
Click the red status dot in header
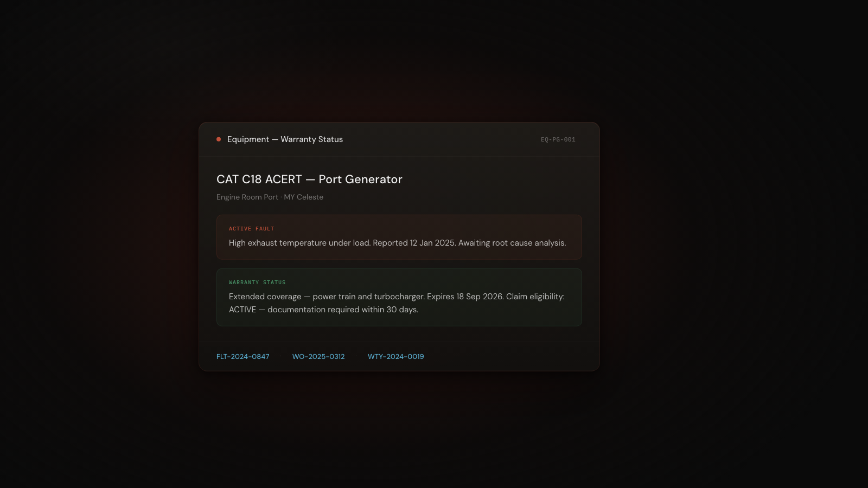(x=219, y=139)
